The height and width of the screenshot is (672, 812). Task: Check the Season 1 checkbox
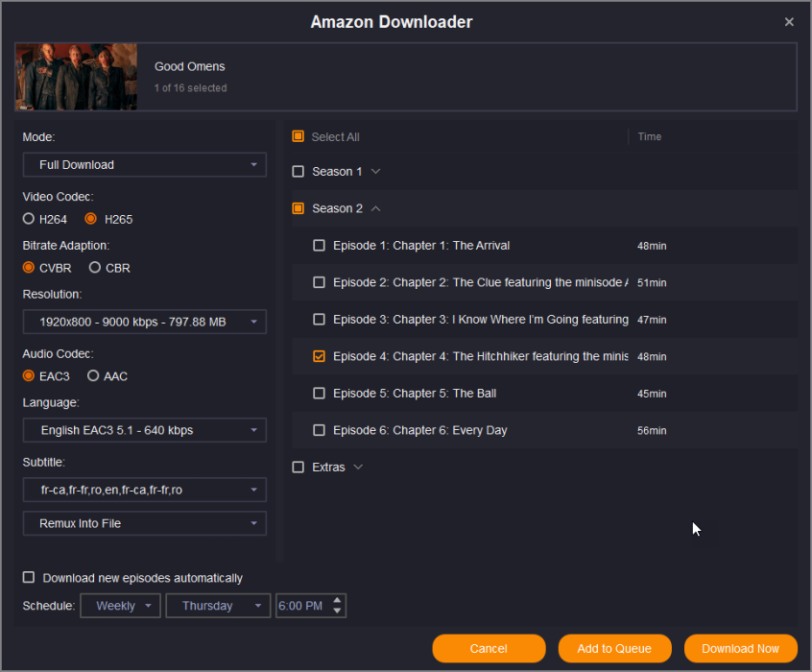tap(299, 172)
